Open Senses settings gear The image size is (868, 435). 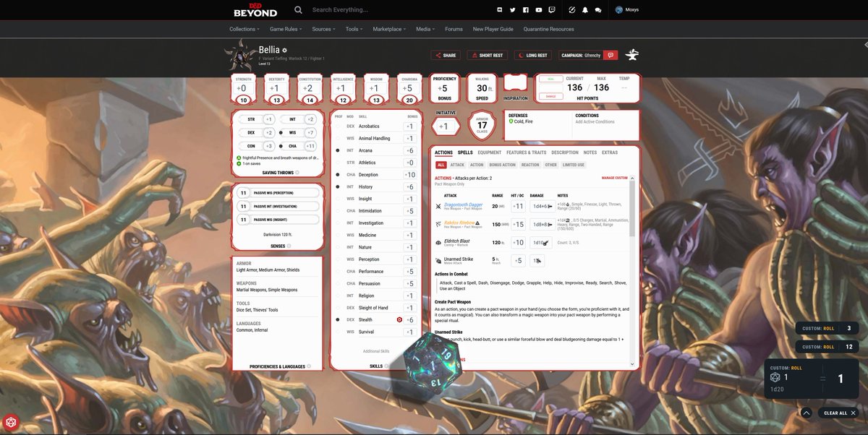[x=289, y=246]
